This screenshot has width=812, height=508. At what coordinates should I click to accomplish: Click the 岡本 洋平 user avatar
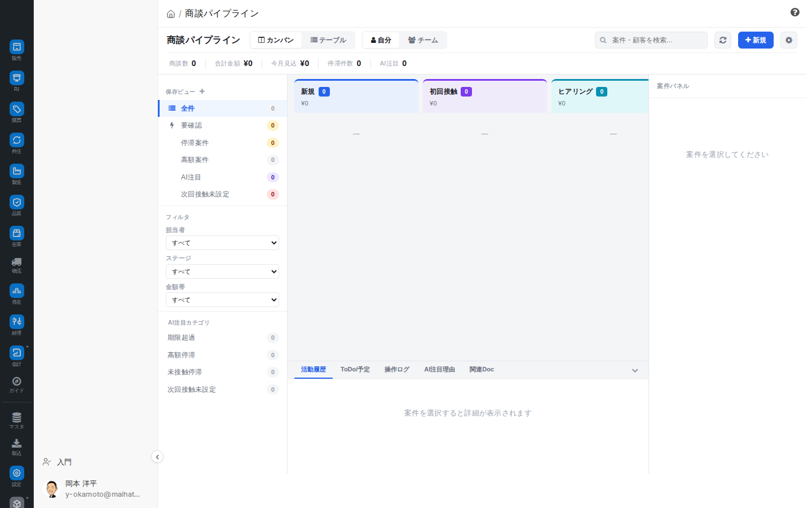point(52,489)
